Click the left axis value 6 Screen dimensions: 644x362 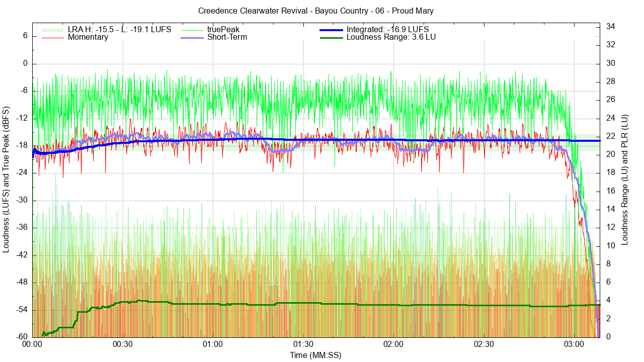tap(25, 36)
